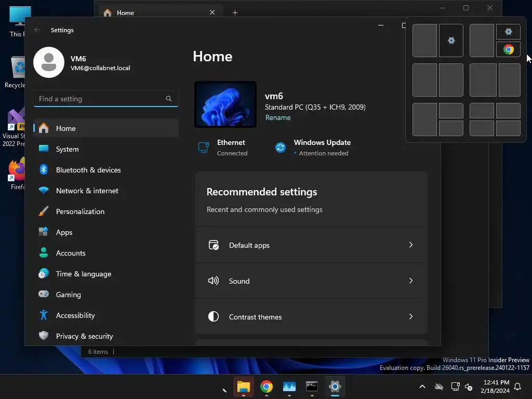Open Apps settings category
The height and width of the screenshot is (399, 532).
point(106,232)
